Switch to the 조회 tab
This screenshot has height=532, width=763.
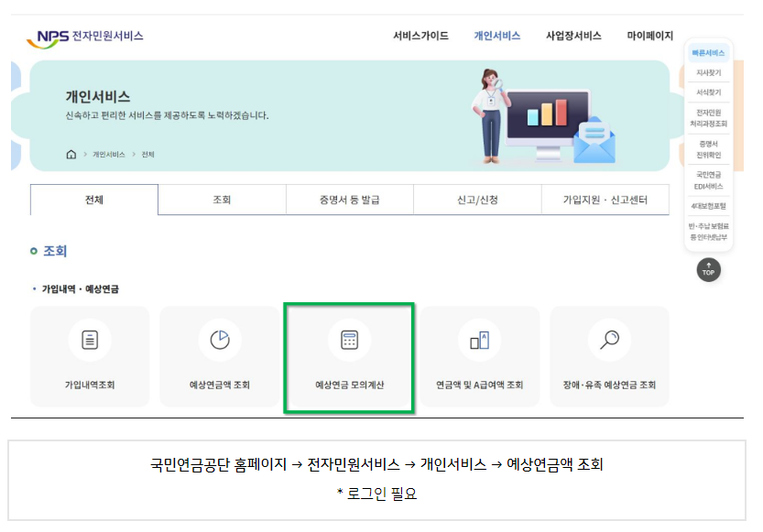[221, 199]
